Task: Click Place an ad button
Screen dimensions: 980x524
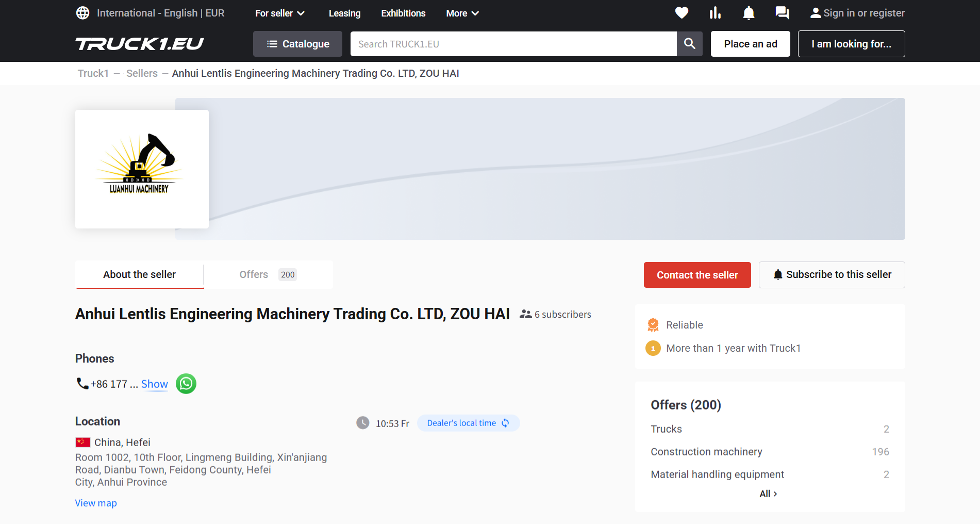Action: [750, 44]
